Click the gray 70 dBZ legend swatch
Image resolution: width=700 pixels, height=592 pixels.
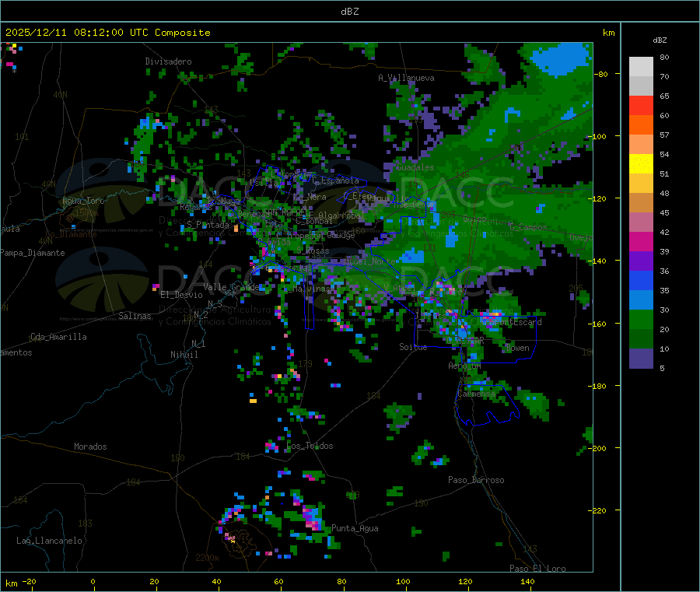641,86
